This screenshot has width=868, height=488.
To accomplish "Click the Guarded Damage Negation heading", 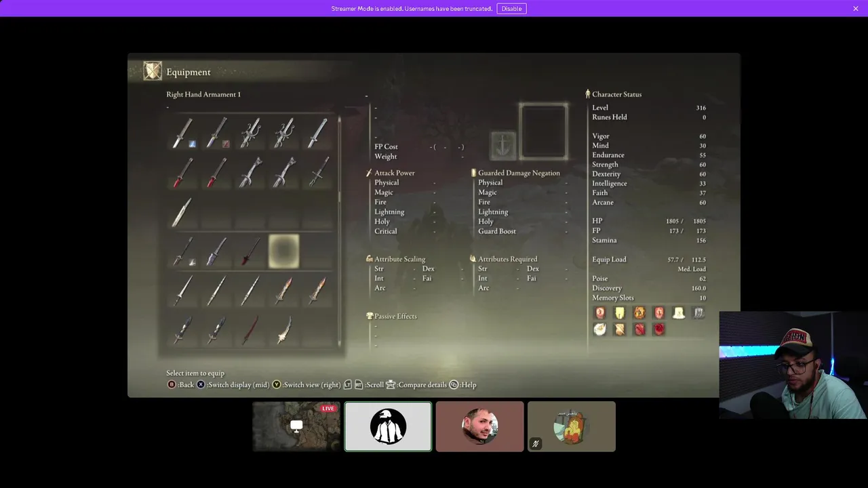I will point(519,173).
